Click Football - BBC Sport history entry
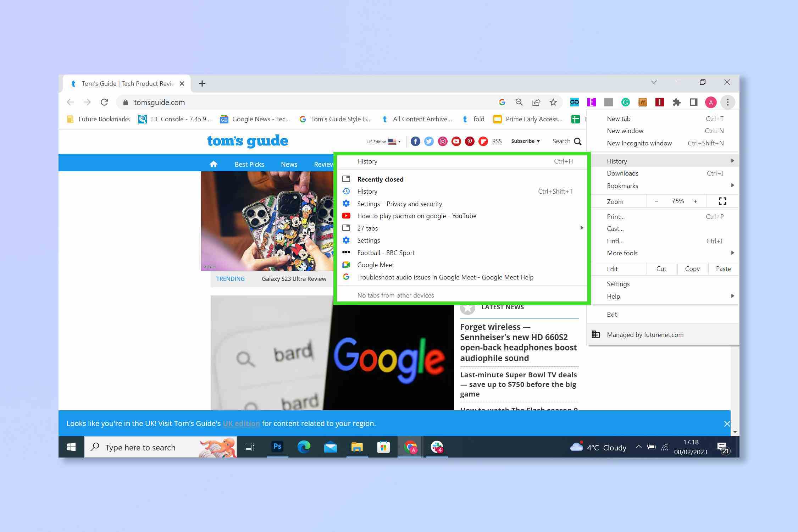Viewport: 798px width, 532px height. (385, 252)
